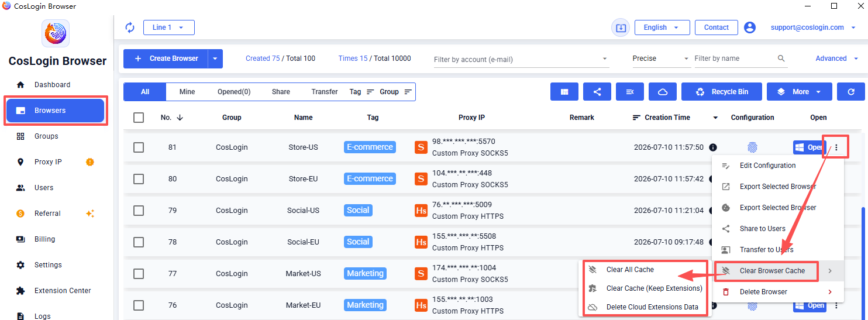Open the Precise match dropdown
The width and height of the screenshot is (868, 320).
tap(661, 59)
